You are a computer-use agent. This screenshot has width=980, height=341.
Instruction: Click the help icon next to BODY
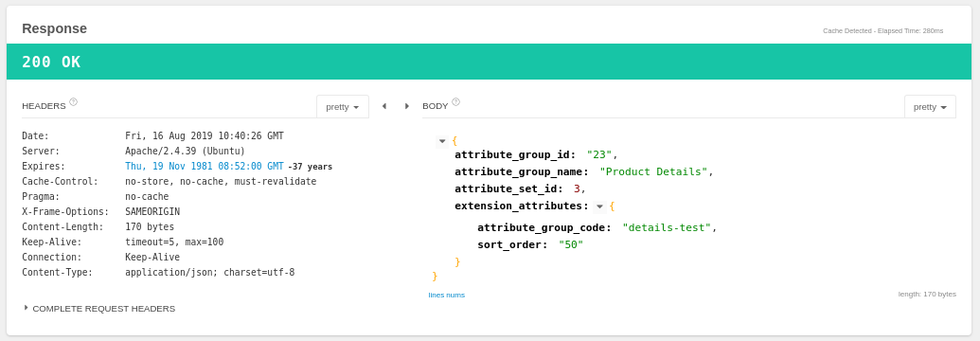coord(455,102)
